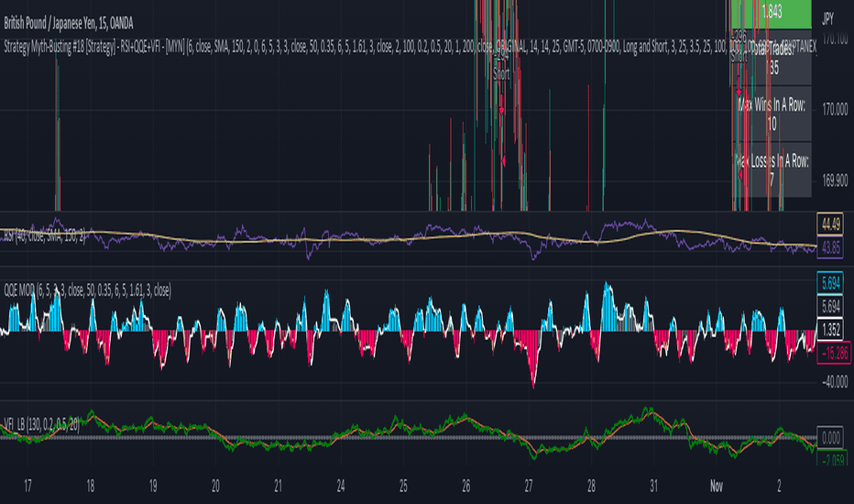854x504 pixels.
Task: Click date label 26 on the time axis
Action: point(466,486)
